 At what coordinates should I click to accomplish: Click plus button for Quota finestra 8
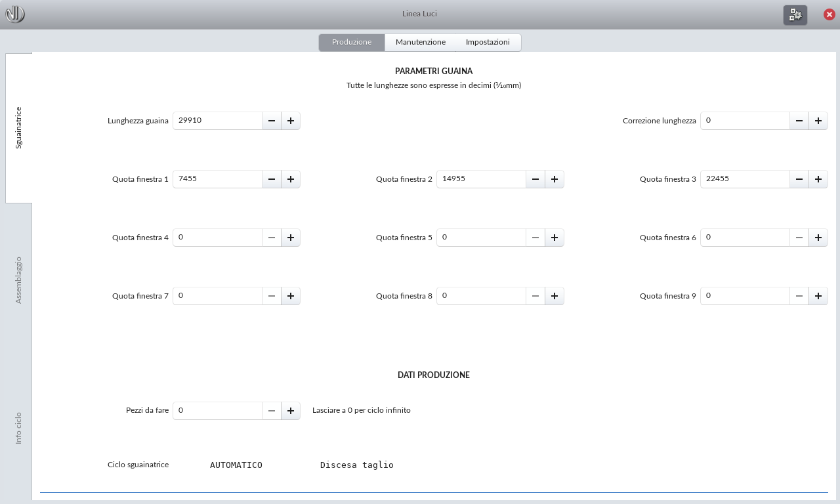point(555,296)
